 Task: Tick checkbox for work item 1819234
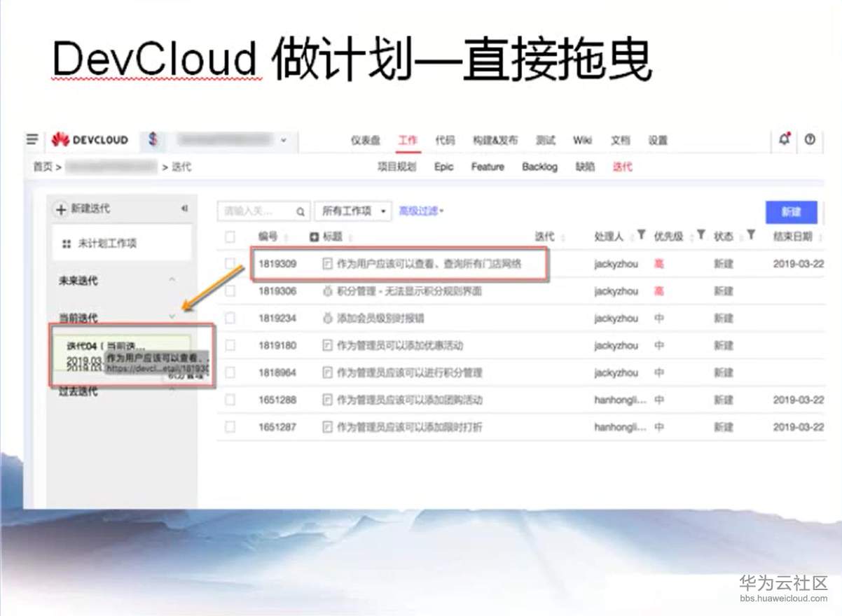(x=230, y=318)
